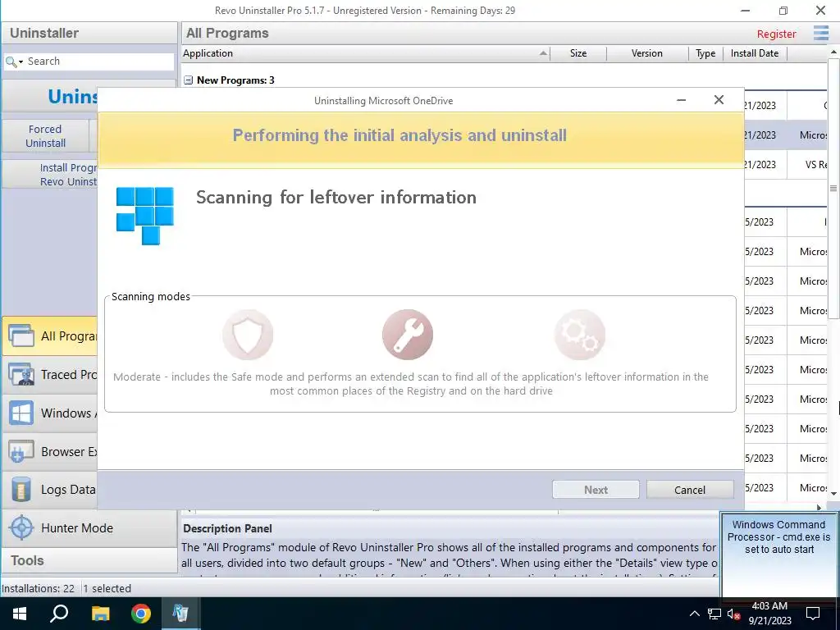
Task: Open the search options dropdown arrow
Action: (21, 62)
